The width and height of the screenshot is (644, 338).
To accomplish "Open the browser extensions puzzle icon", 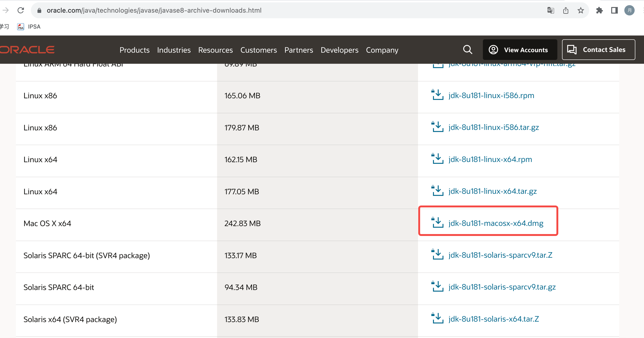I will (x=599, y=10).
